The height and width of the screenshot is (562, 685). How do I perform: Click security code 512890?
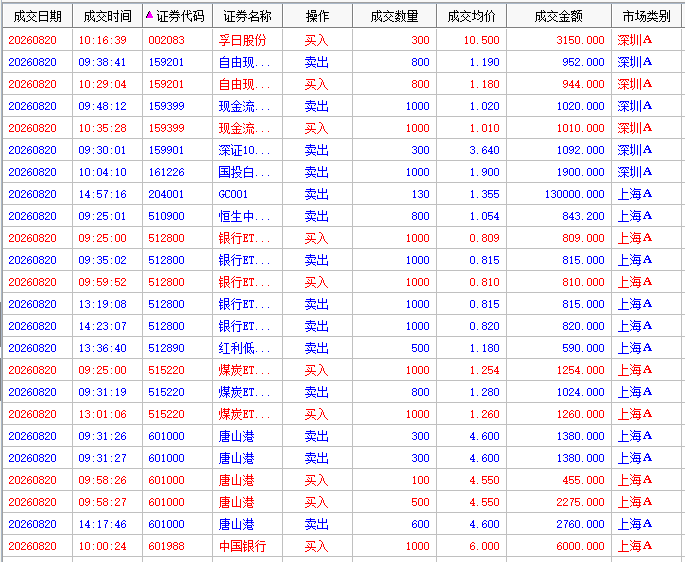point(166,348)
